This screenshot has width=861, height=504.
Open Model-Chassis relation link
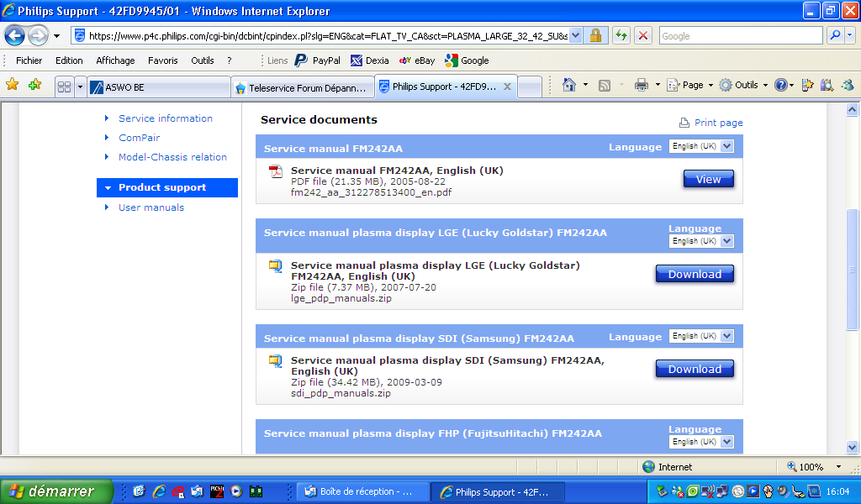pyautogui.click(x=172, y=157)
